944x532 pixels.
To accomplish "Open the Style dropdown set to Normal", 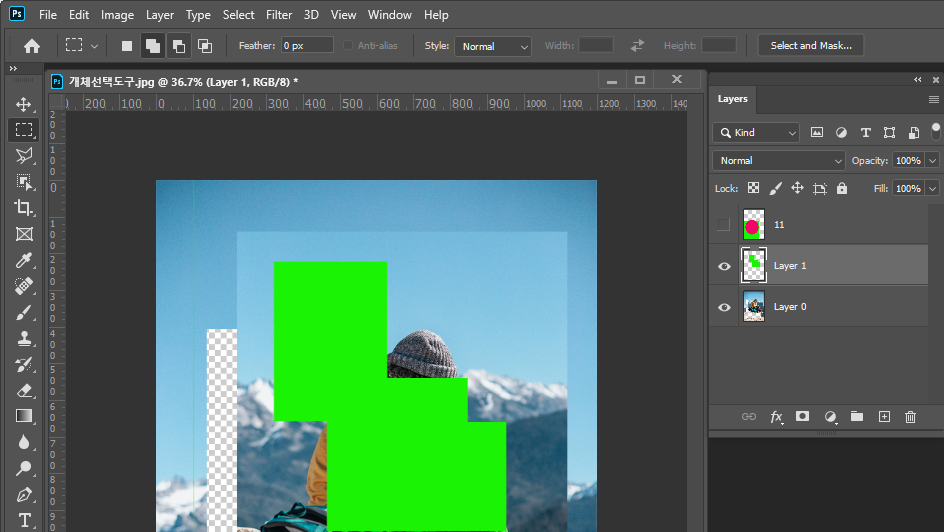I will pyautogui.click(x=493, y=46).
